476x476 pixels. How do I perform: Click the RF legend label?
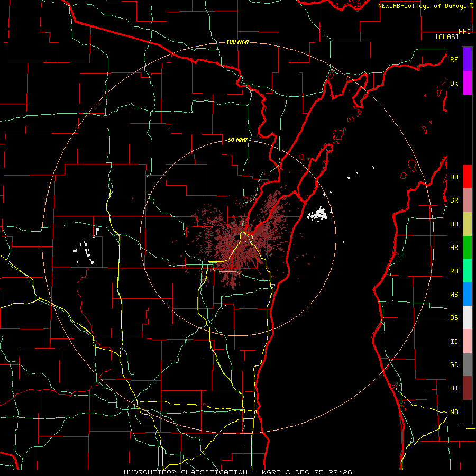[454, 59]
